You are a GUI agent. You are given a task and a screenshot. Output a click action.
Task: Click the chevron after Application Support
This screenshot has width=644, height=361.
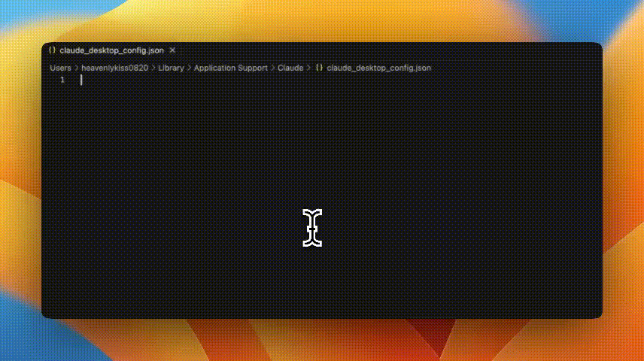pos(272,68)
